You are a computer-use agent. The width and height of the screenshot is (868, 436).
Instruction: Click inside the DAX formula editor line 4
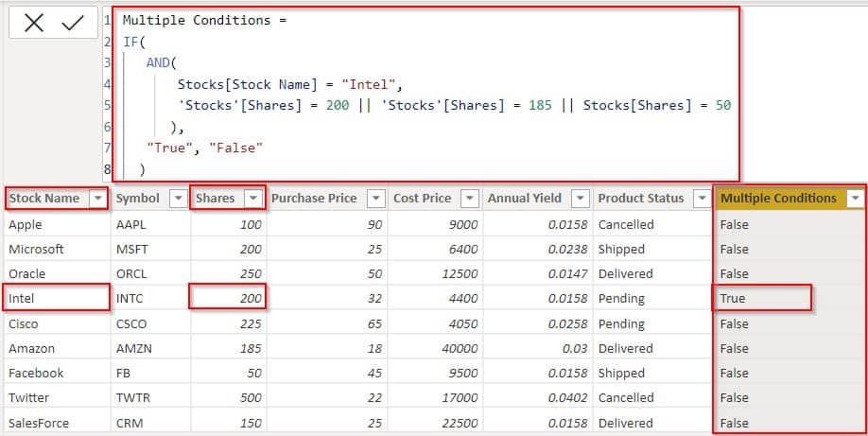click(x=288, y=85)
